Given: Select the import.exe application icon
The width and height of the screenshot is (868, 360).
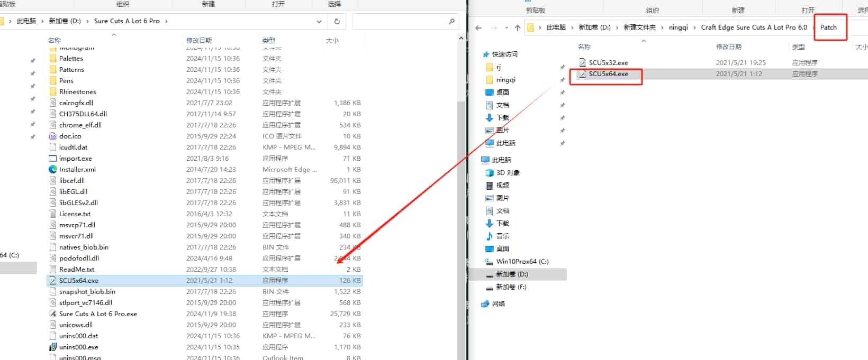Looking at the screenshot, I should tap(53, 159).
